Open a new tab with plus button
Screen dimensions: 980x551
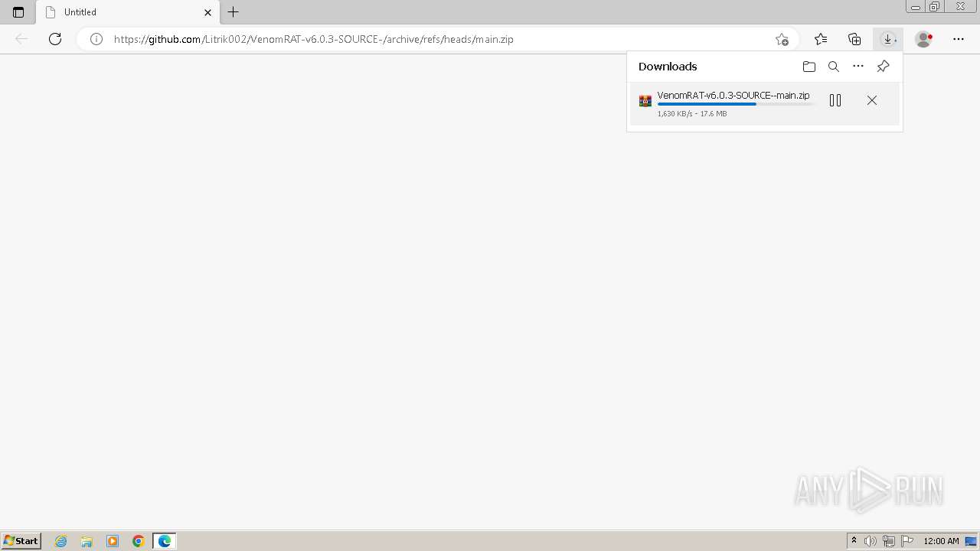coord(234,12)
